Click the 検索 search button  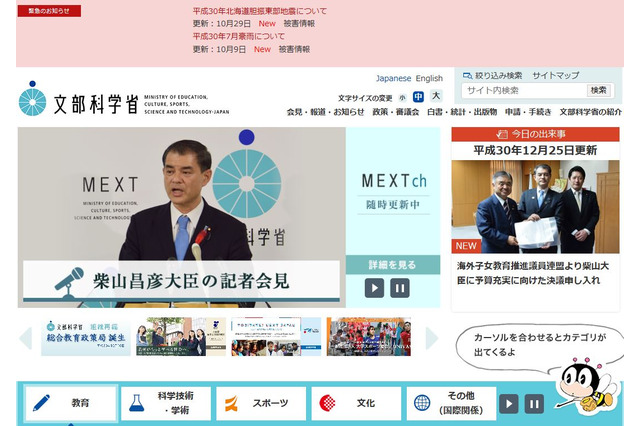[598, 91]
